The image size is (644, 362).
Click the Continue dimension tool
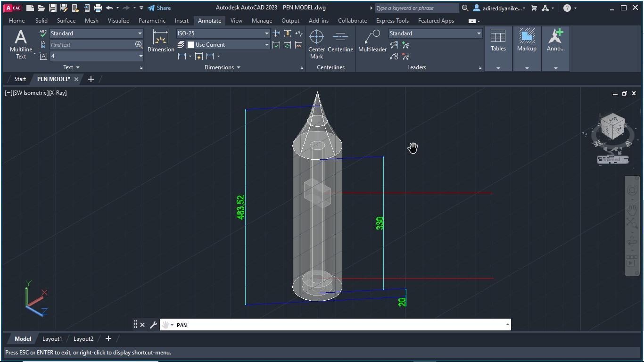point(210,56)
